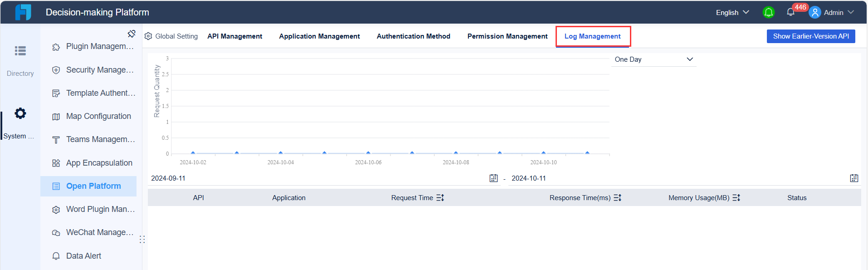Click the green notification bell icon
This screenshot has width=868, height=270.
(769, 12)
